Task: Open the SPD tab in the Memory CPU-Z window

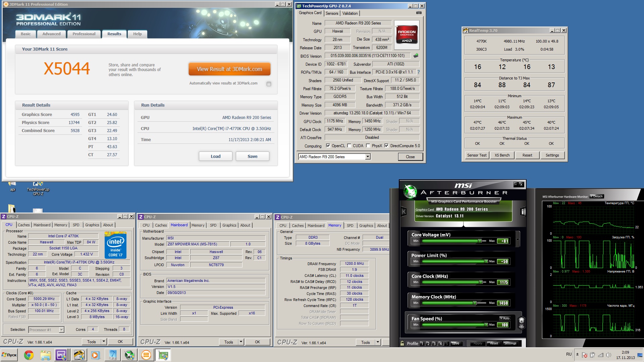Action: (x=350, y=226)
